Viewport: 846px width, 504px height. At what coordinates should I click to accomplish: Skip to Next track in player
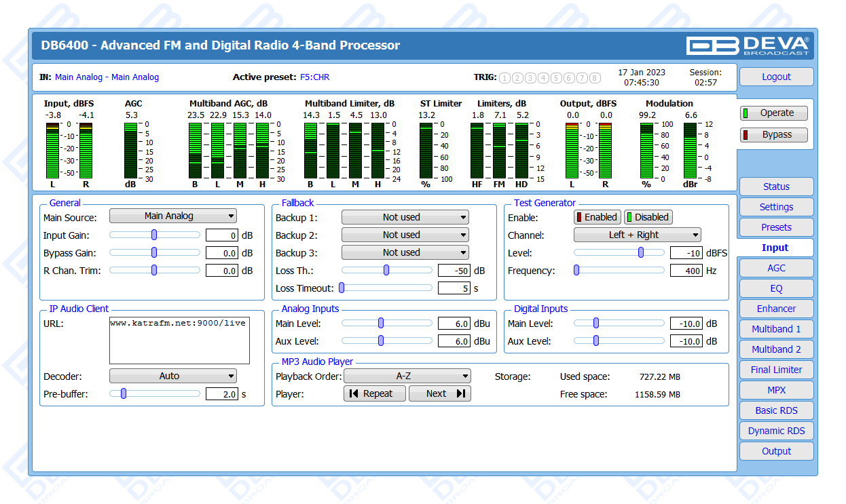coord(439,393)
